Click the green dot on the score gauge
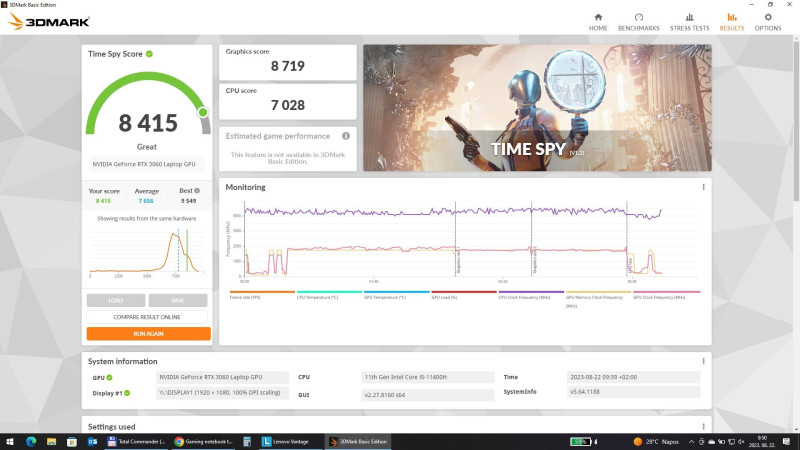Image resolution: width=800 pixels, height=450 pixels. coord(203,112)
